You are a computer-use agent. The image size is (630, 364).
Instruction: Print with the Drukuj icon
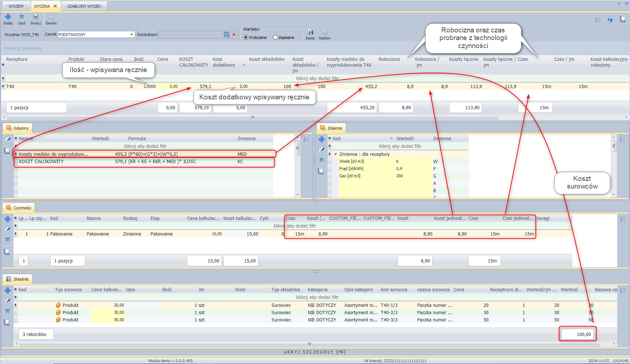coord(36,17)
